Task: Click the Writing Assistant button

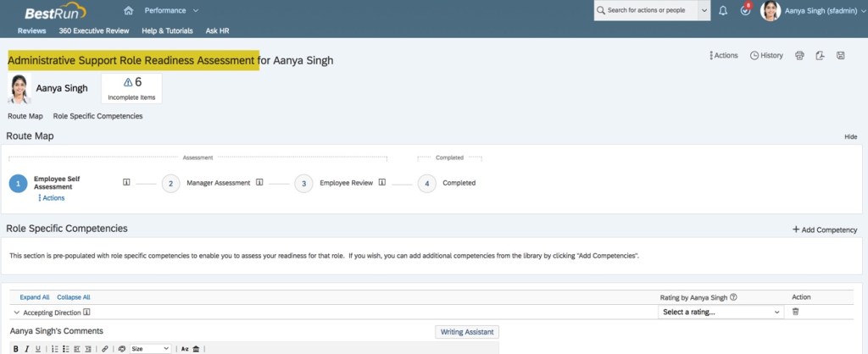Action: point(466,332)
